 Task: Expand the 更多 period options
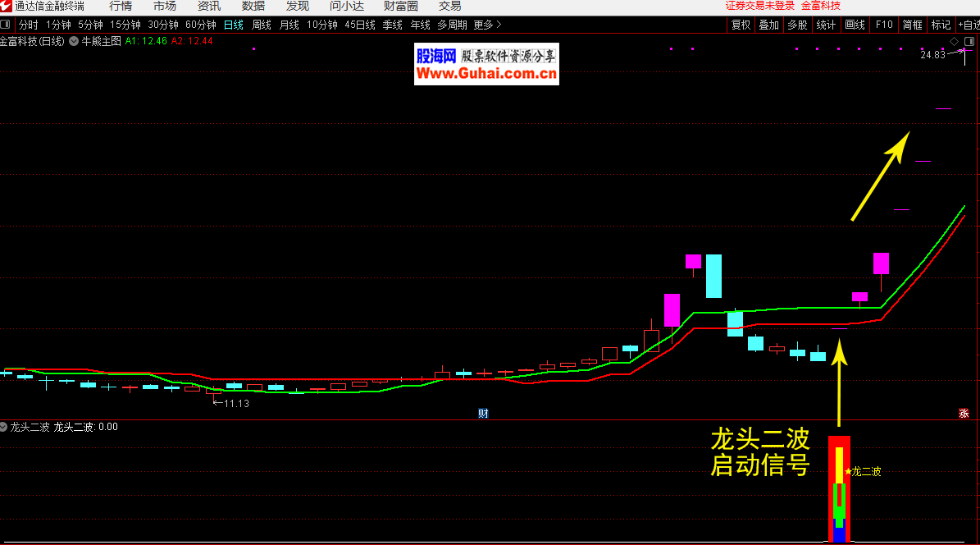(x=487, y=25)
